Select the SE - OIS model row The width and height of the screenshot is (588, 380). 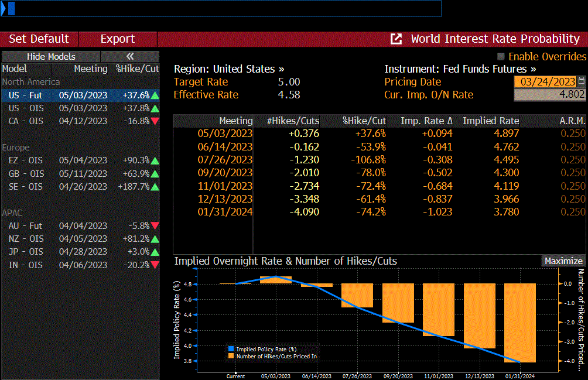[80, 187]
